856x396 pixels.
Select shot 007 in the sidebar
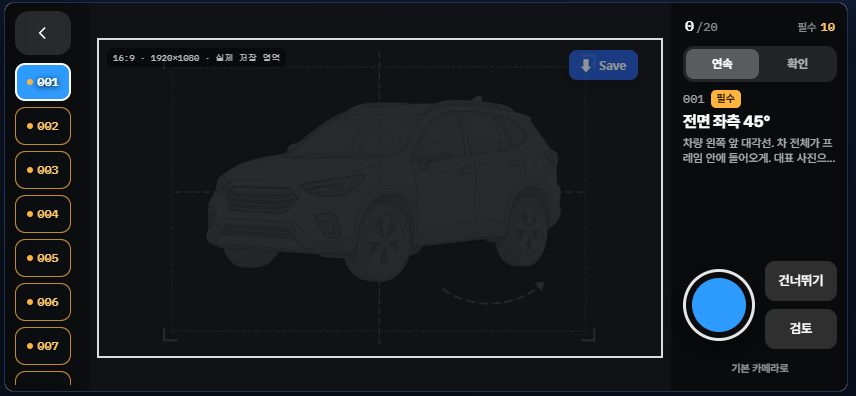[43, 346]
